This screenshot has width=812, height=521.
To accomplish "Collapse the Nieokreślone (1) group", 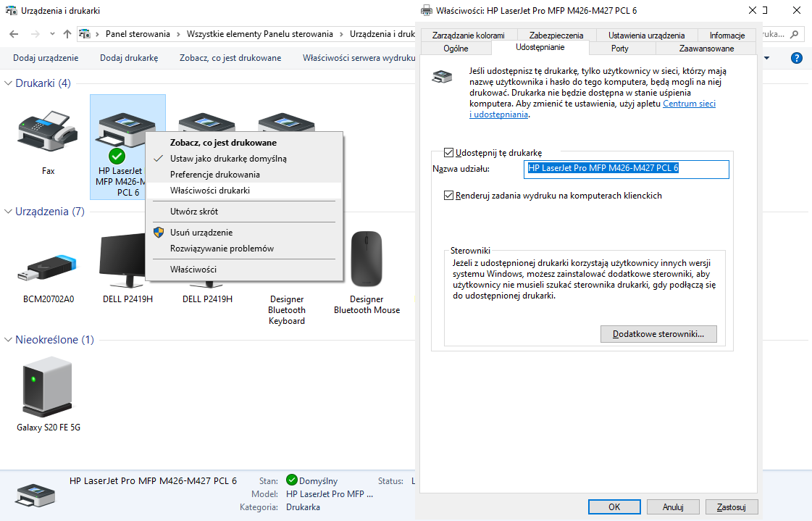I will (9, 340).
